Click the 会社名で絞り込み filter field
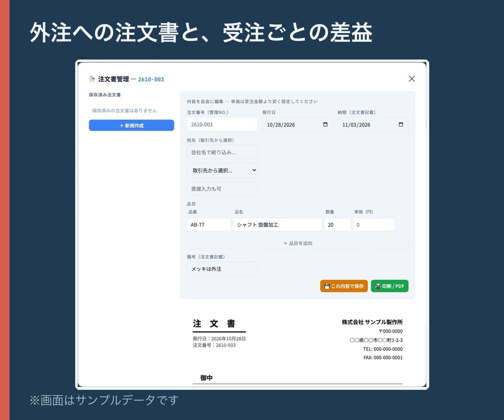Image resolution: width=504 pixels, height=420 pixels. [222, 152]
